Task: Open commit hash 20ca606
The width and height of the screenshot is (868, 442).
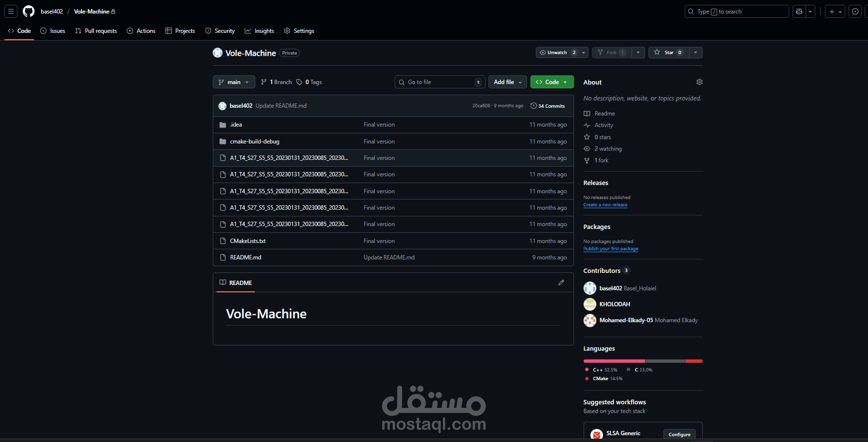Action: click(x=481, y=106)
